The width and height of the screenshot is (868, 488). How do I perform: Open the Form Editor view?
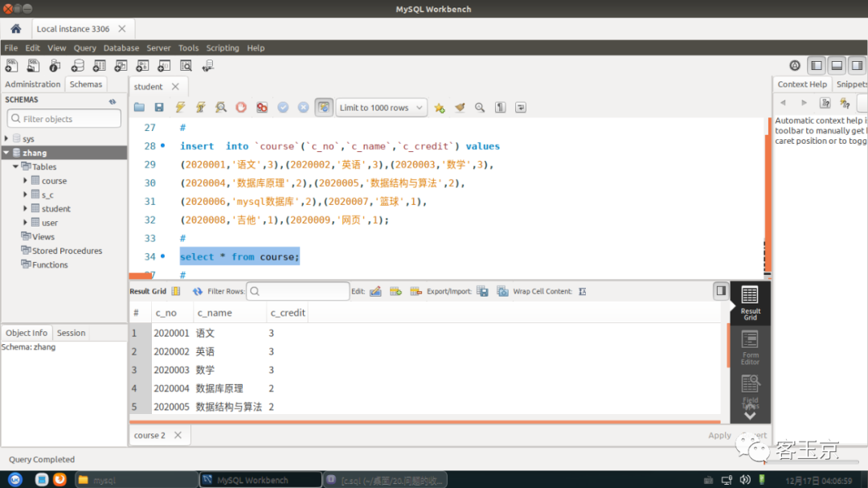pos(750,347)
